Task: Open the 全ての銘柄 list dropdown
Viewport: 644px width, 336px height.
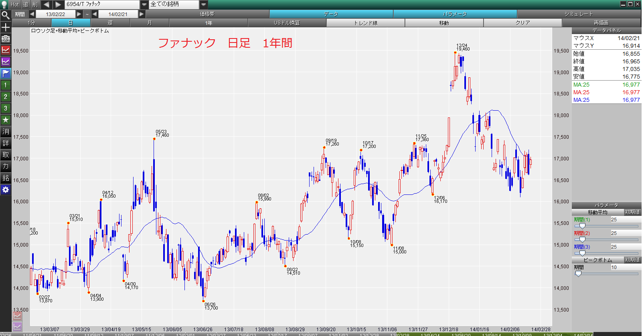Action: 204,4
